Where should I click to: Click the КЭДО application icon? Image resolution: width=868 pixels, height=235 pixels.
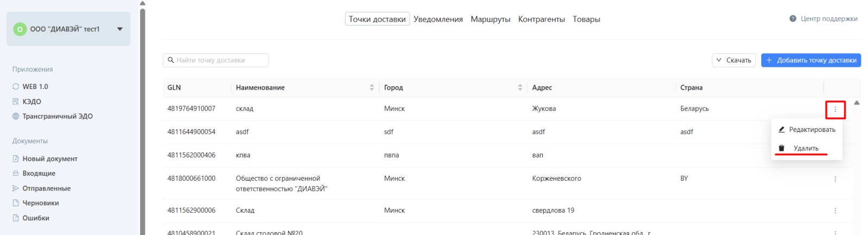click(16, 101)
